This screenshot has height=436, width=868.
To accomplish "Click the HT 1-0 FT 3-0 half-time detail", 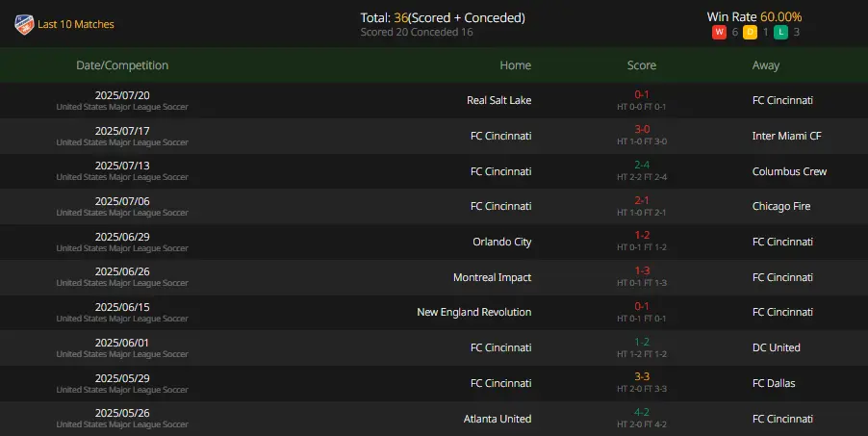I will pos(642,141).
